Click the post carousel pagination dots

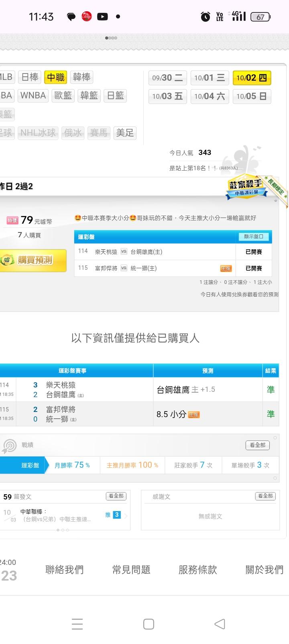[x=63, y=530]
